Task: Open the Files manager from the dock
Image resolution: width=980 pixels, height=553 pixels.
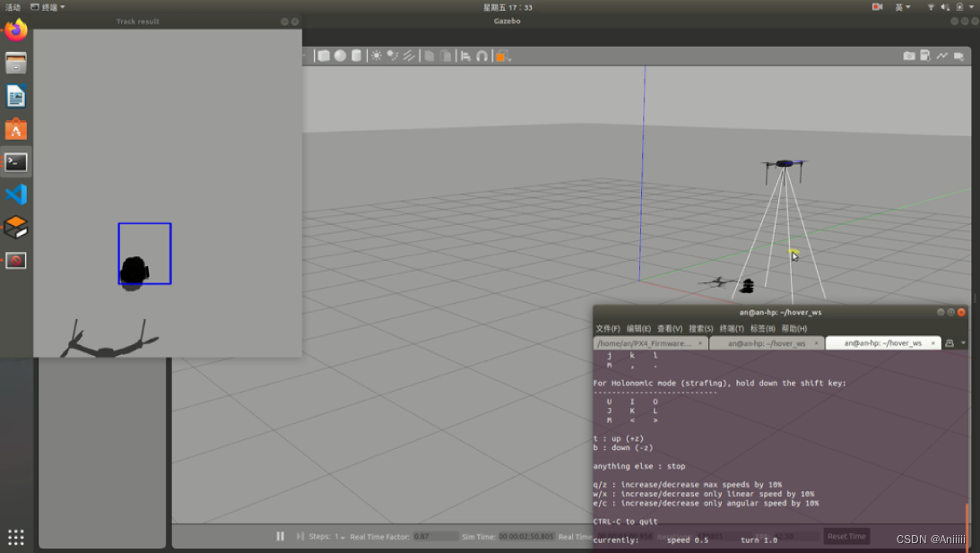Action: [x=16, y=63]
